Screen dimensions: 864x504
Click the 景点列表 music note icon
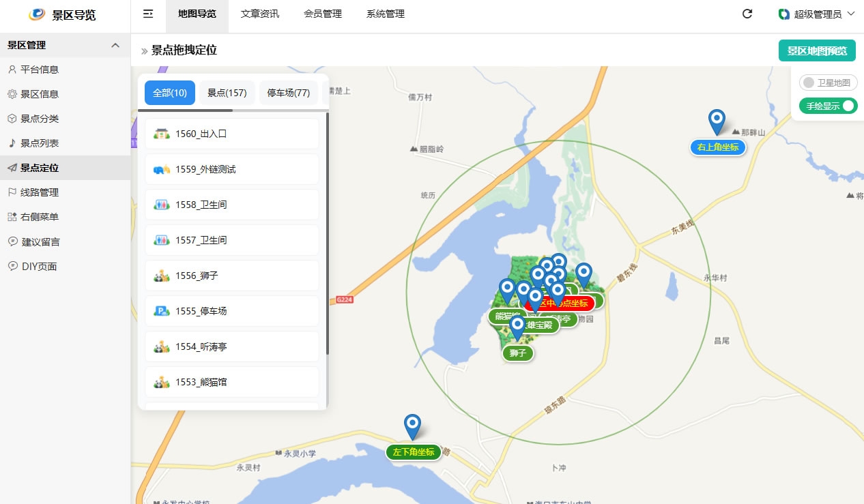coord(12,143)
